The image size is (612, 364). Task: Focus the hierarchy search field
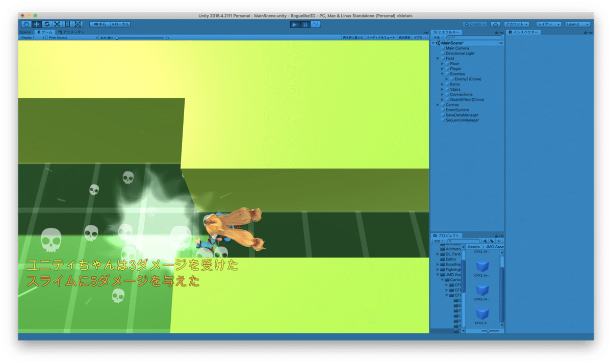(473, 37)
